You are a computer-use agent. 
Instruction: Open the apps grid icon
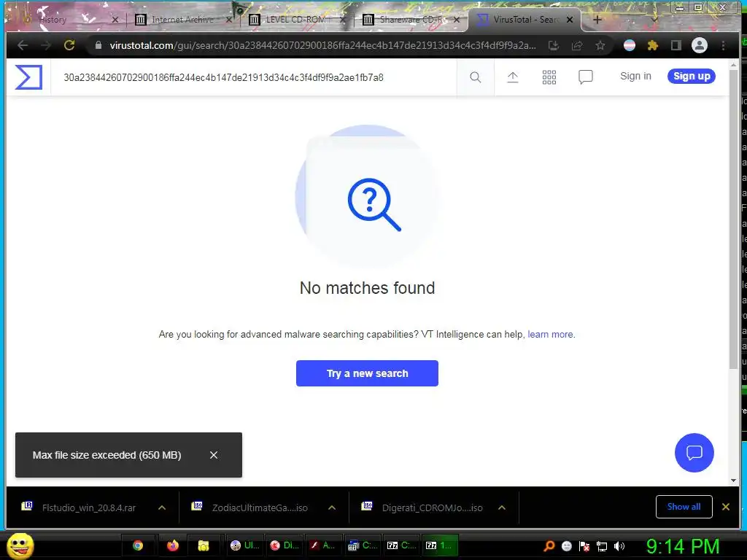point(549,77)
